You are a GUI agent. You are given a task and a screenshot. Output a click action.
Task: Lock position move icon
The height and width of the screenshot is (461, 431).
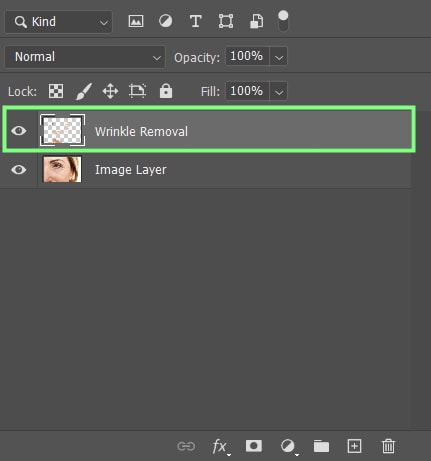[110, 91]
